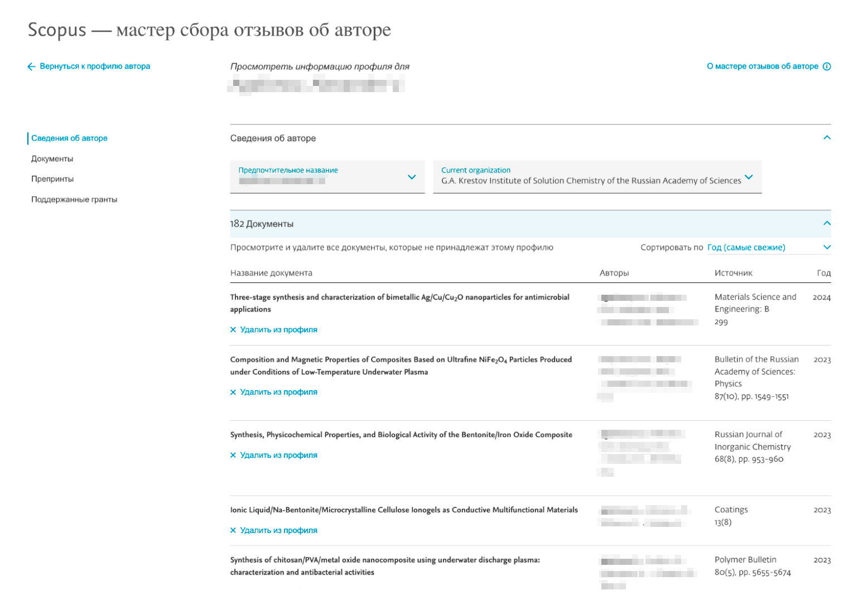This screenshot has width=868, height=614.
Task: Go to Документы in sidebar
Action: click(52, 159)
